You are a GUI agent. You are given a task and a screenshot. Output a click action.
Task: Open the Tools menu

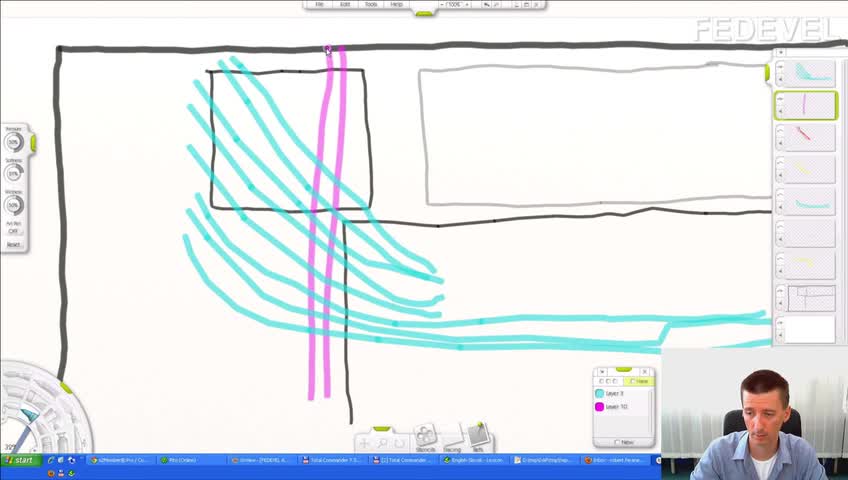point(371,4)
